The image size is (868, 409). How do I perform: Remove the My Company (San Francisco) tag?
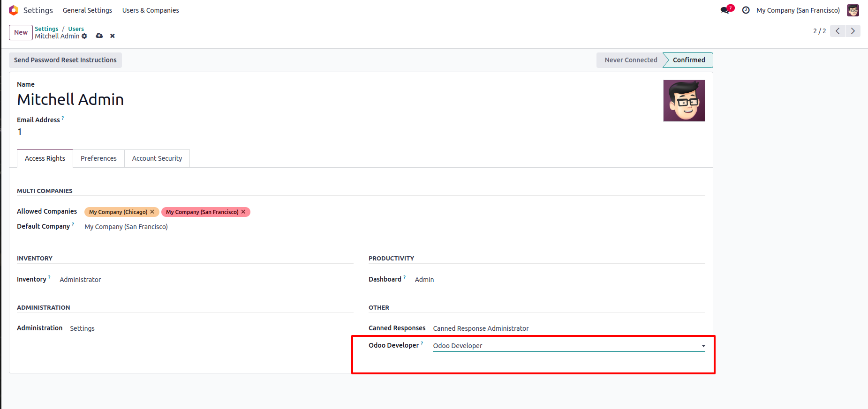(x=243, y=212)
